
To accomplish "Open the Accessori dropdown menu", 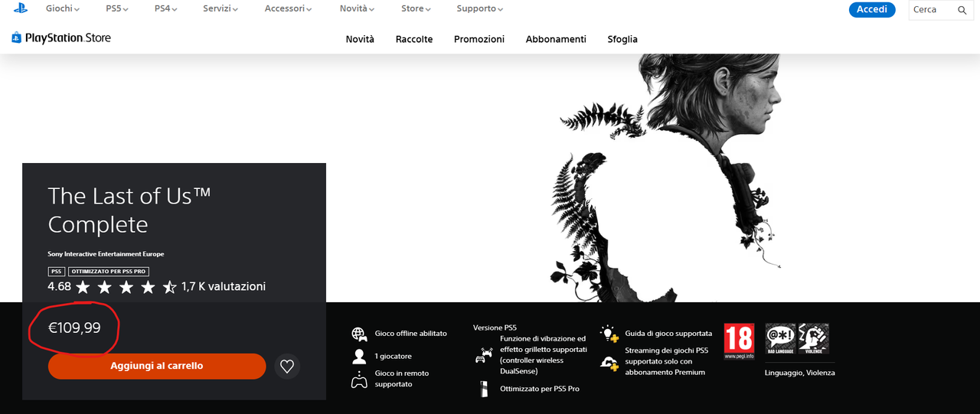I will (289, 8).
